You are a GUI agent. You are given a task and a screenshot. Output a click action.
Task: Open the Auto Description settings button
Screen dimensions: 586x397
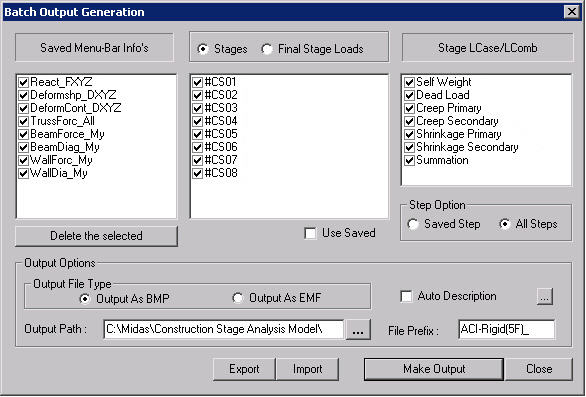click(545, 296)
